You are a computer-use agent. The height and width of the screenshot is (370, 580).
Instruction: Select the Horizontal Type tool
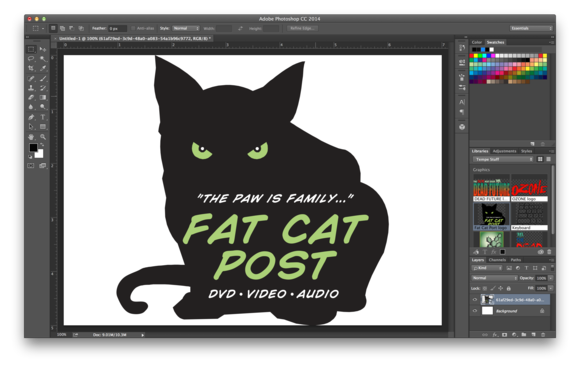[x=43, y=117]
